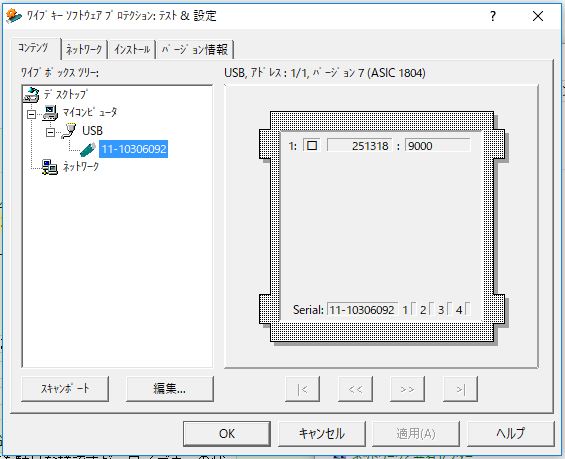Screen dimensions: 565x459
Task: Click the ワイブボックスツリー label
Action: pyautogui.click(x=60, y=73)
